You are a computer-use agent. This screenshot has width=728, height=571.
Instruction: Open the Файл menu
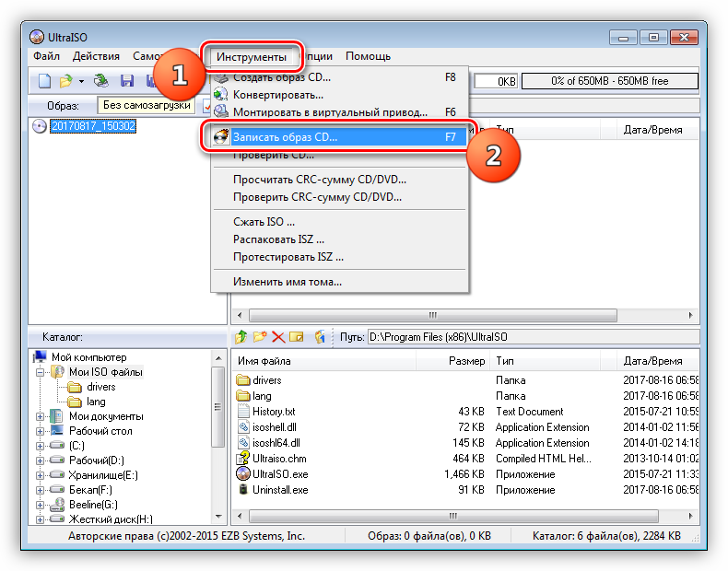(x=46, y=56)
